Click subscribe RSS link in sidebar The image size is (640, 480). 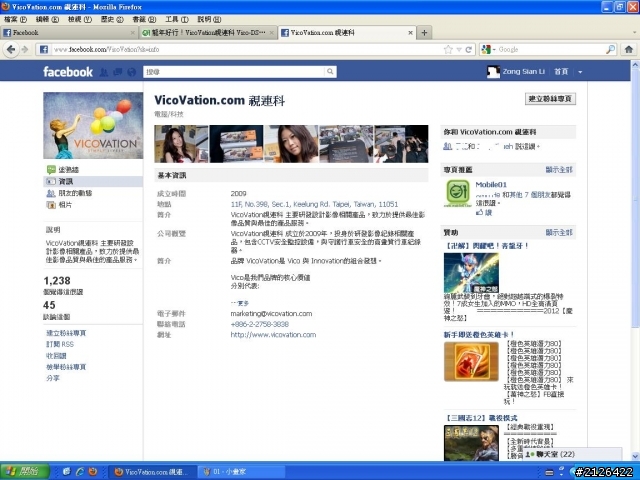click(60, 344)
